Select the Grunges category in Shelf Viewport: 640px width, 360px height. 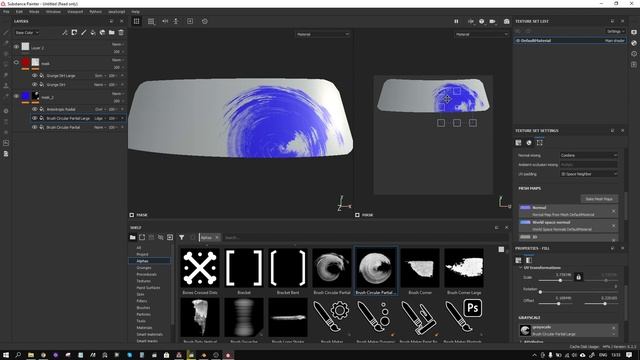144,268
